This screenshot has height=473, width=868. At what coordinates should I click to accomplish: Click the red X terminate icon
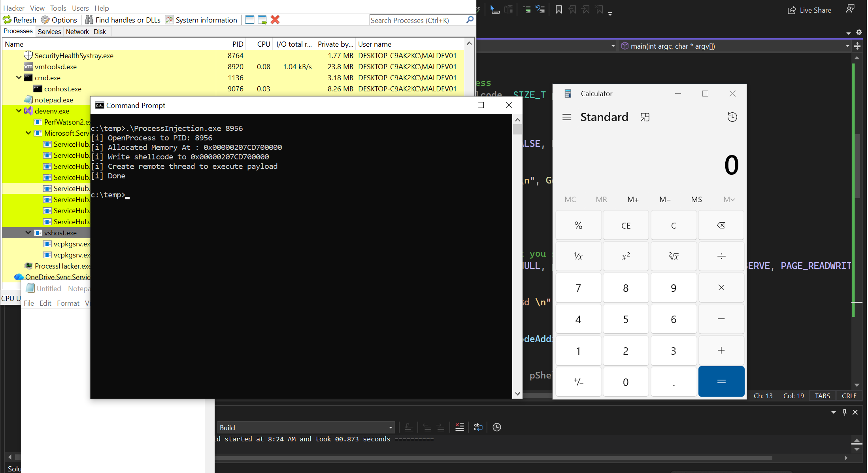[x=275, y=20]
